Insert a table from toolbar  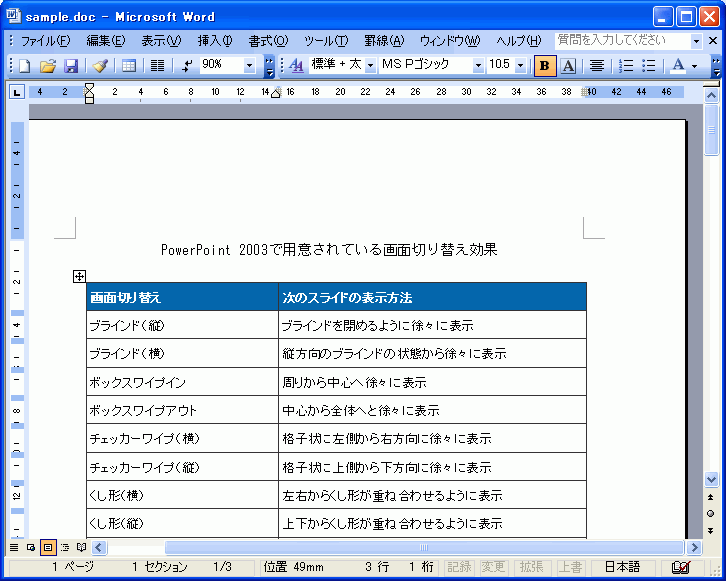point(128,66)
